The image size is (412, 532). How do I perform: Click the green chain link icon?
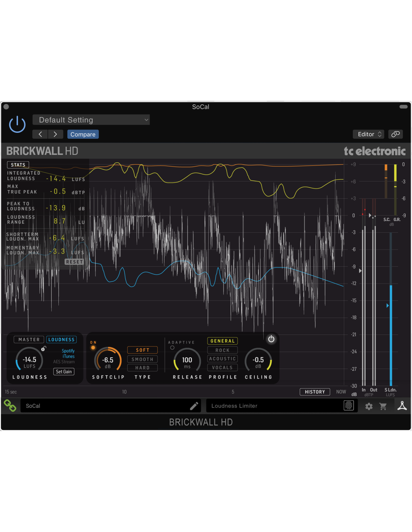pos(10,406)
